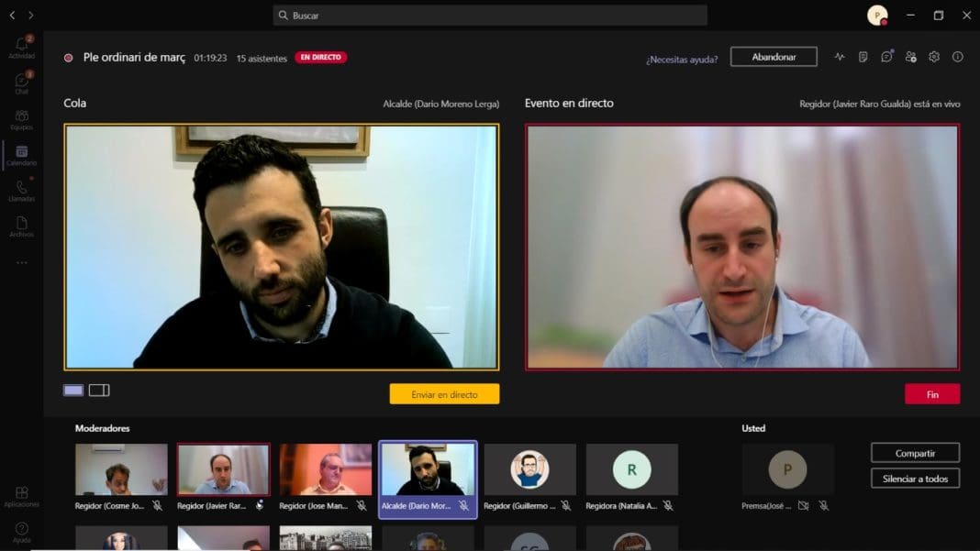Open the event health and performance icon
The width and height of the screenshot is (980, 551).
840,57
